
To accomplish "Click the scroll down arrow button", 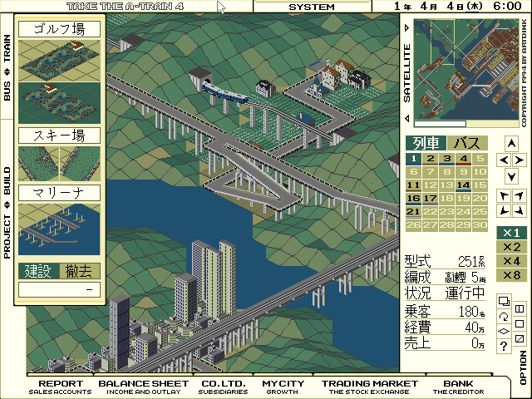I will pyautogui.click(x=511, y=176).
